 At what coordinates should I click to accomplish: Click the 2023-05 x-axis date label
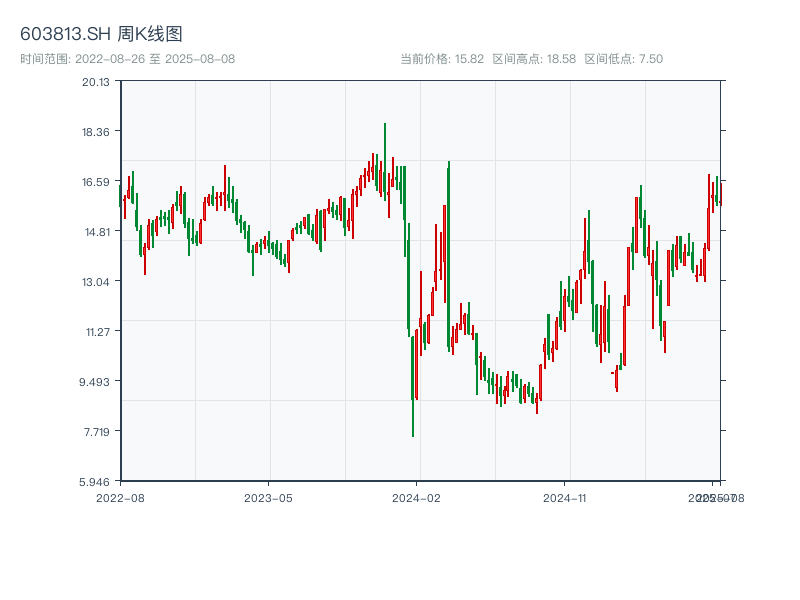pyautogui.click(x=268, y=497)
